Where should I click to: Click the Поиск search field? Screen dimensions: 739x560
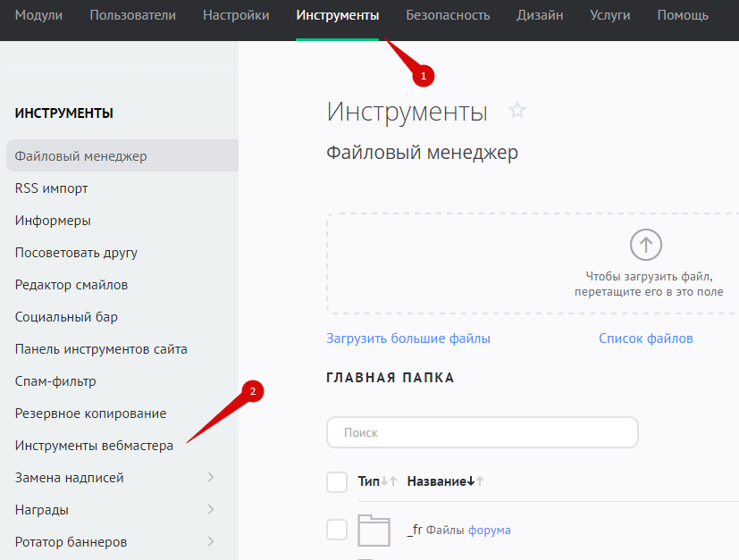(483, 432)
